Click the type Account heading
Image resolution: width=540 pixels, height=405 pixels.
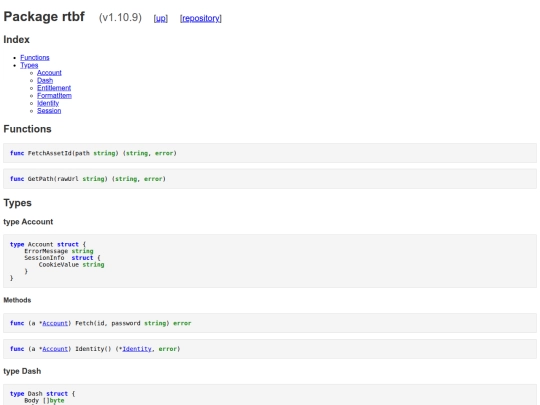pos(28,222)
